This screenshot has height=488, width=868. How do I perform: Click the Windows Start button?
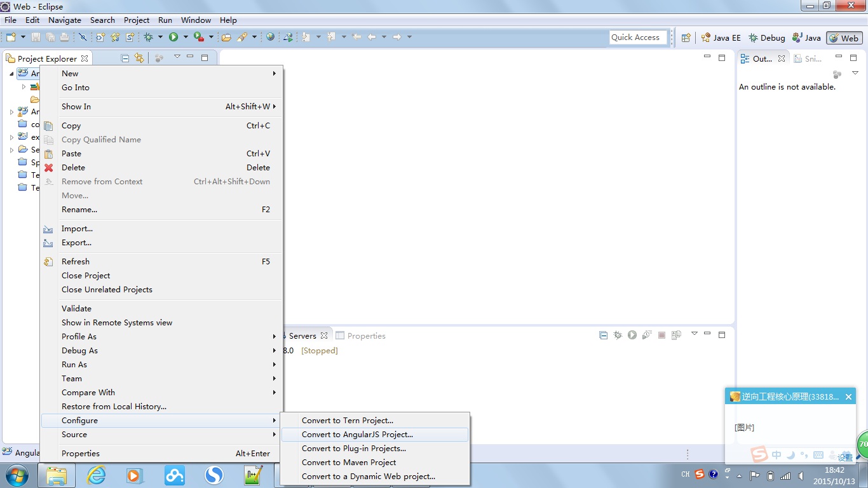coord(16,475)
